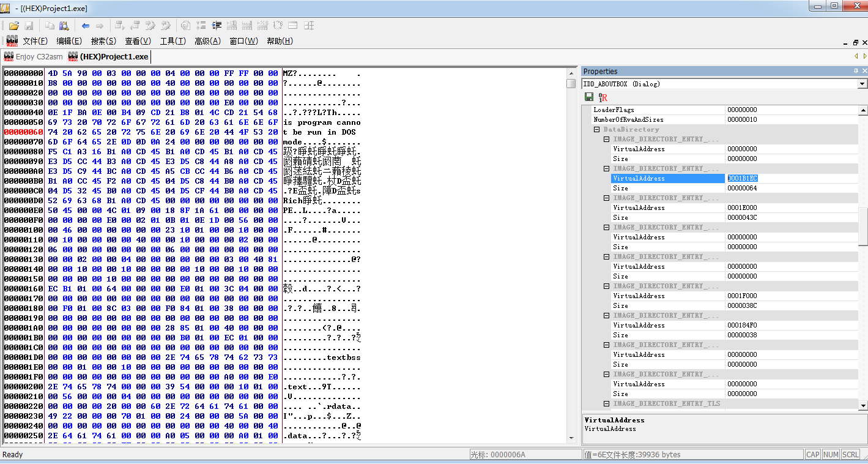The image size is (868, 464).
Task: Collapse the entry containing VirtualAddress 0001B1EC
Action: [x=607, y=168]
